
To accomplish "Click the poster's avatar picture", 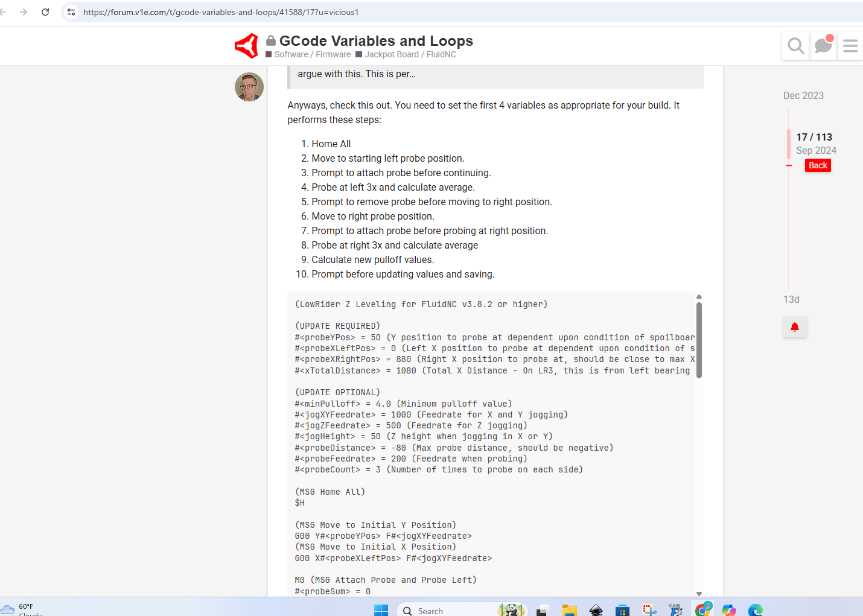I will [x=249, y=87].
